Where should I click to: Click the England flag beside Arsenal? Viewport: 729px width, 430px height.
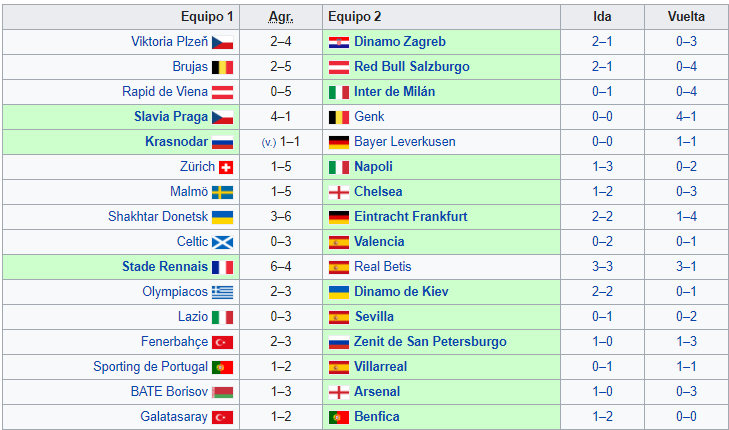pyautogui.click(x=339, y=392)
